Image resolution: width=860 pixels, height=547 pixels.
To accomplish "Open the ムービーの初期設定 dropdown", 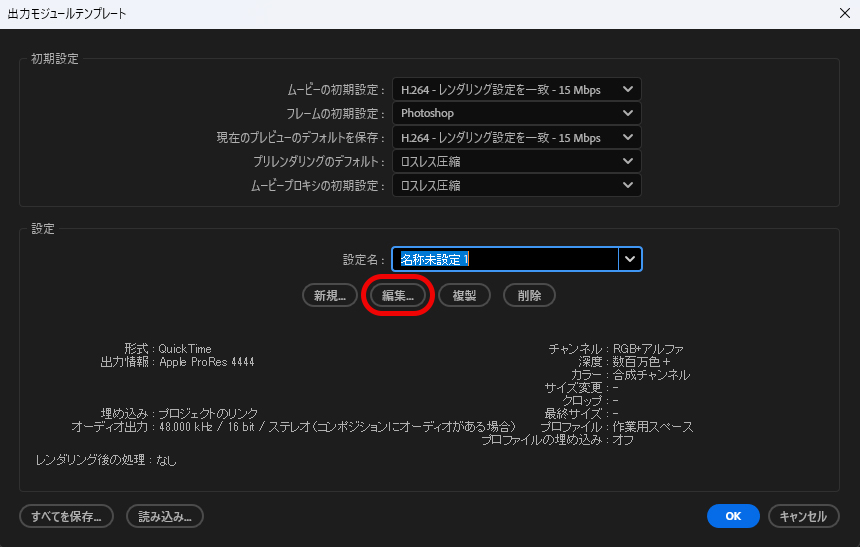I will click(516, 90).
